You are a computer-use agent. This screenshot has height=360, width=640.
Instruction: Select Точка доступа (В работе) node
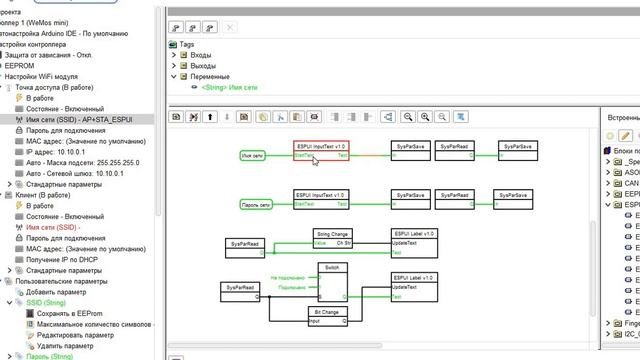point(54,87)
